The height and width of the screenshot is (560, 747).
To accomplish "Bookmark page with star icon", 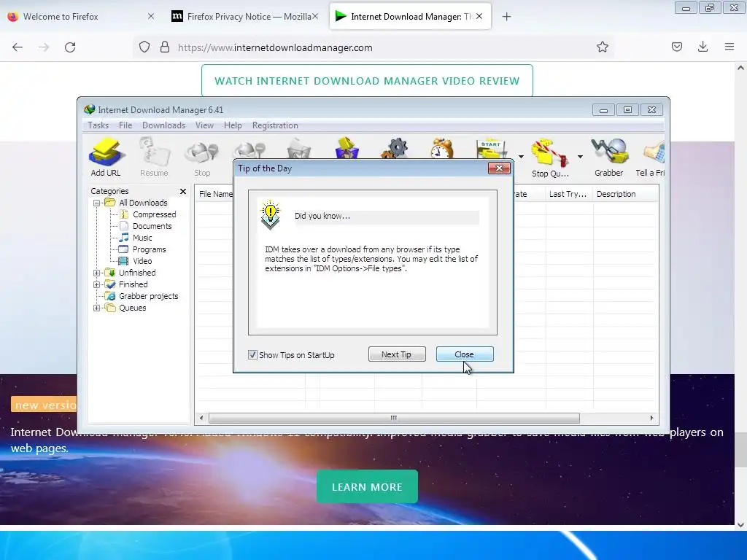I will coord(602,47).
